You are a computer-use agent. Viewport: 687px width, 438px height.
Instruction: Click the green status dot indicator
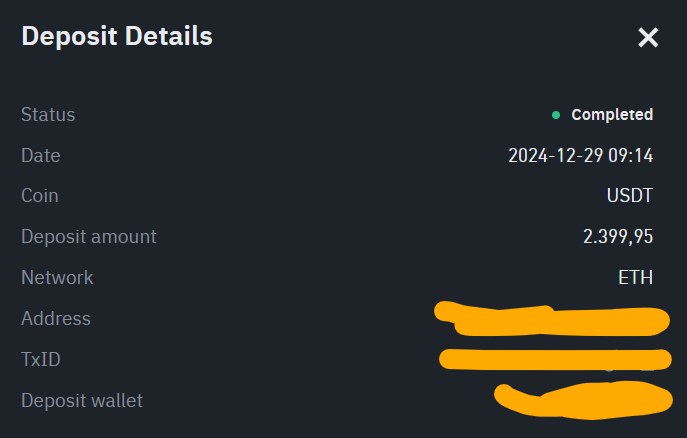point(556,115)
